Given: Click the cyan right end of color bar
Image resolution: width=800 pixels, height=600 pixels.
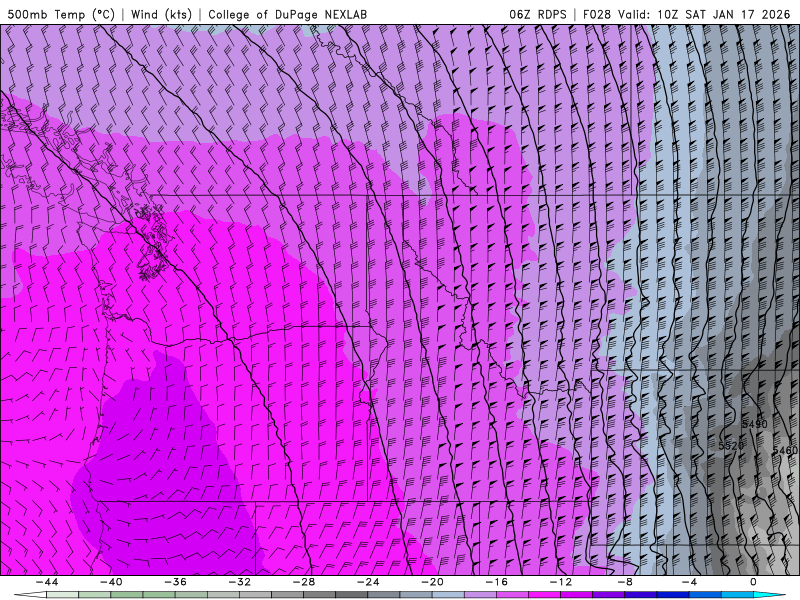Looking at the screenshot, I should 771,595.
